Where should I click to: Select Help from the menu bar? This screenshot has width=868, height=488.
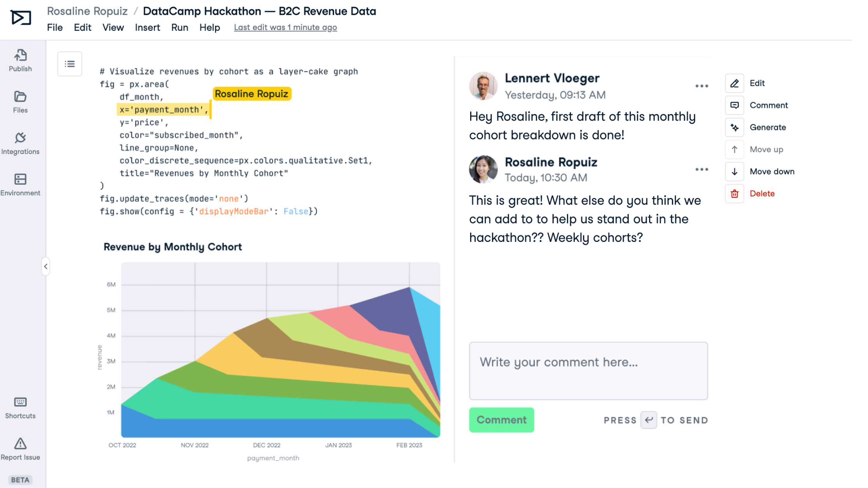click(x=209, y=27)
